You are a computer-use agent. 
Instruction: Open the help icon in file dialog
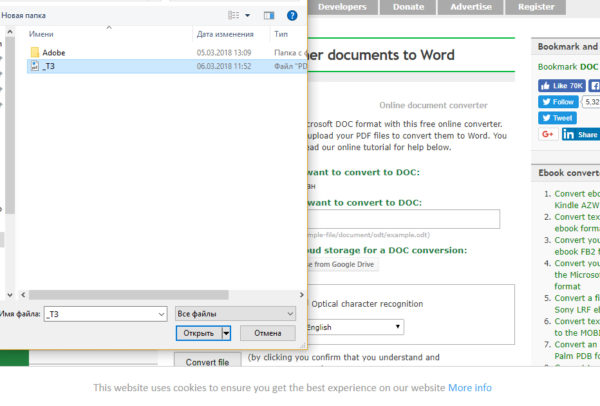click(292, 15)
